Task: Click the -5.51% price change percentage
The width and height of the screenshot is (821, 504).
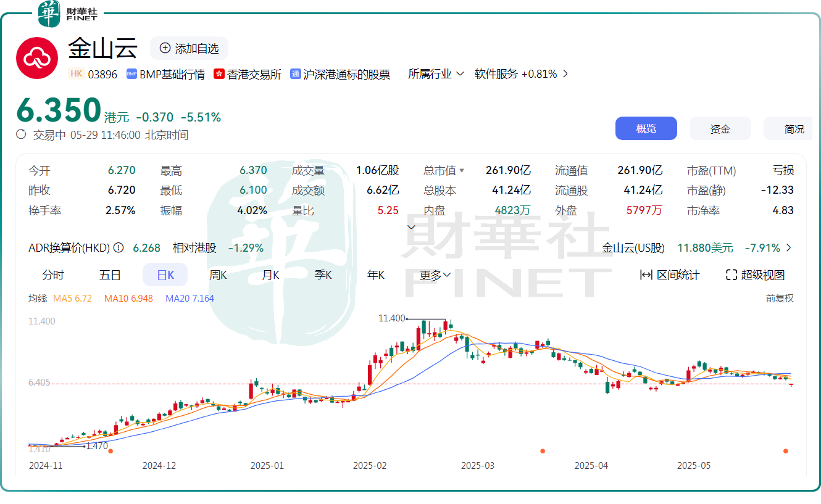Action: (201, 117)
